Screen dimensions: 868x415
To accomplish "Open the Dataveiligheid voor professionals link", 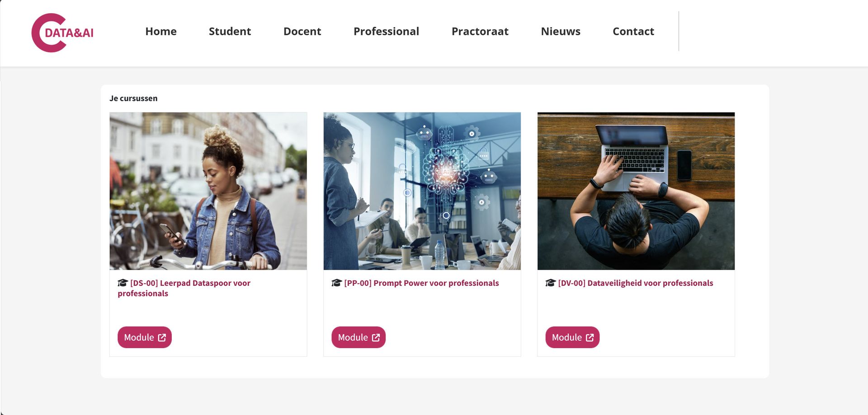I will pos(635,283).
